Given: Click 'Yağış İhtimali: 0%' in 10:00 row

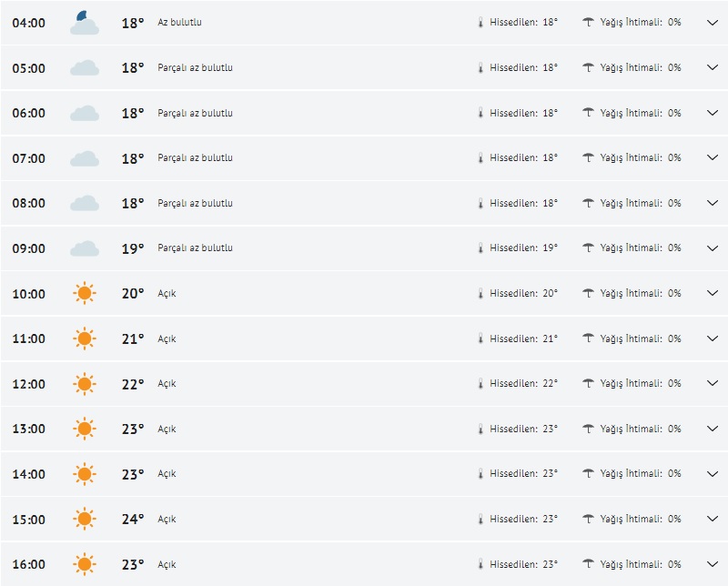Looking at the screenshot, I should point(640,294).
